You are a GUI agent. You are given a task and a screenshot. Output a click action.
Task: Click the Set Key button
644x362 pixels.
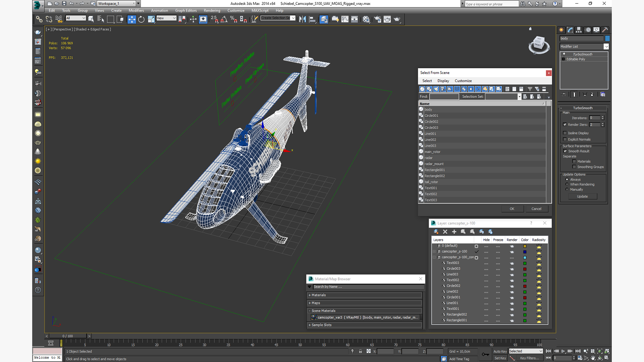(500, 358)
